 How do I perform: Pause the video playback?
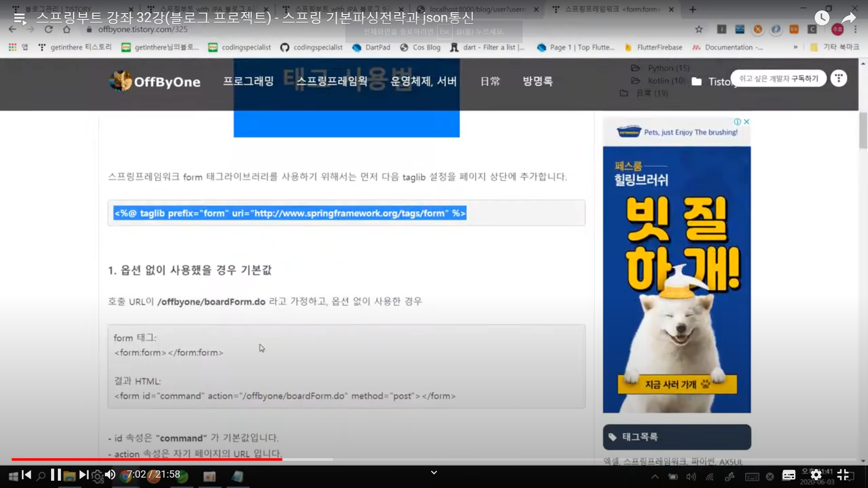[x=56, y=474]
